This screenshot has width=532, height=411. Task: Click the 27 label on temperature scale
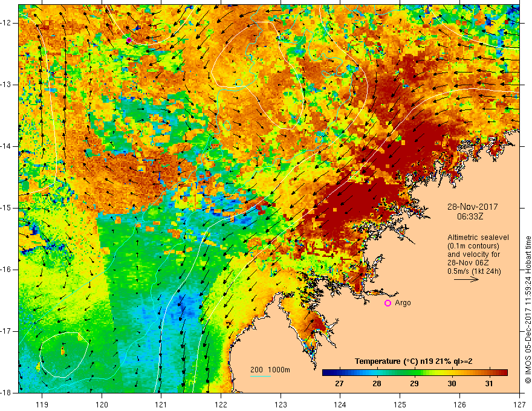click(339, 384)
